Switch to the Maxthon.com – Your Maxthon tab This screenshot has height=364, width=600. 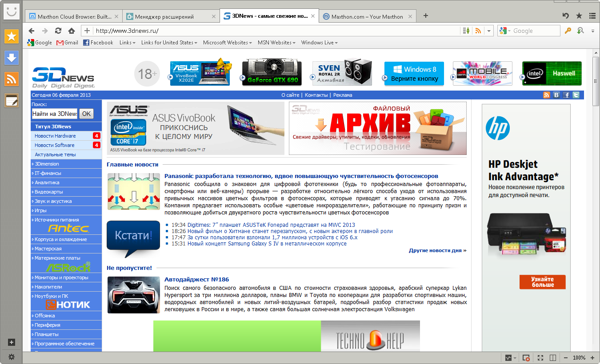click(367, 16)
